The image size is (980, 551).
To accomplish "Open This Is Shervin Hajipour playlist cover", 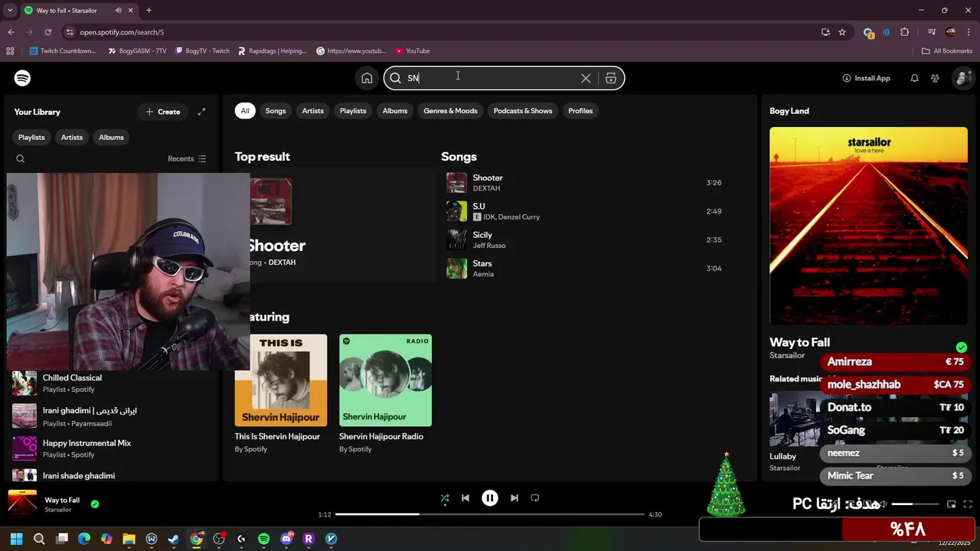I will tap(281, 380).
